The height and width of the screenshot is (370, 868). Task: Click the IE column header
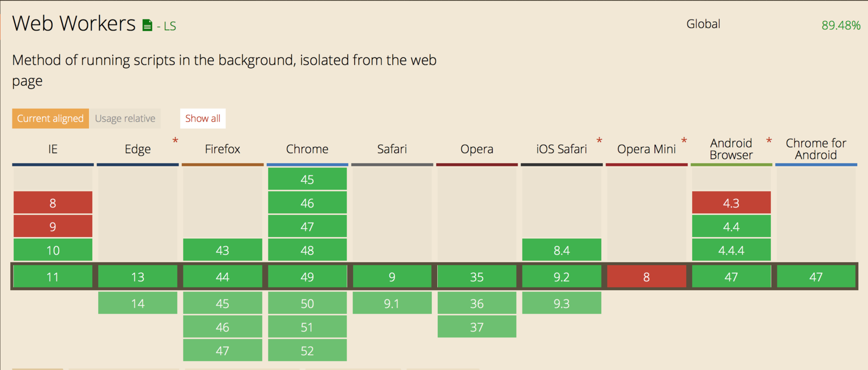pyautogui.click(x=53, y=149)
